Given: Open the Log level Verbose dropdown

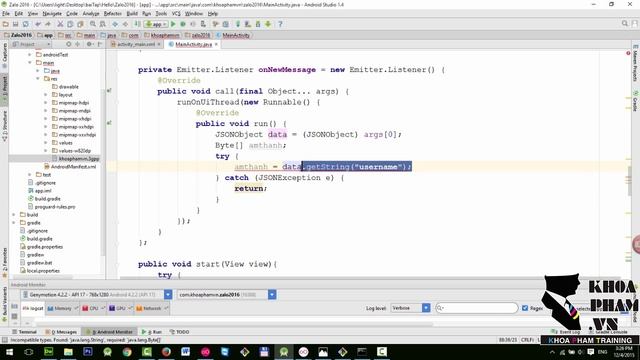Looking at the screenshot, I should (410, 308).
